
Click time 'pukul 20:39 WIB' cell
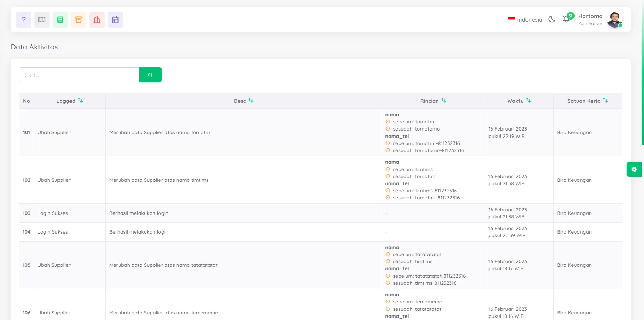coord(507,236)
